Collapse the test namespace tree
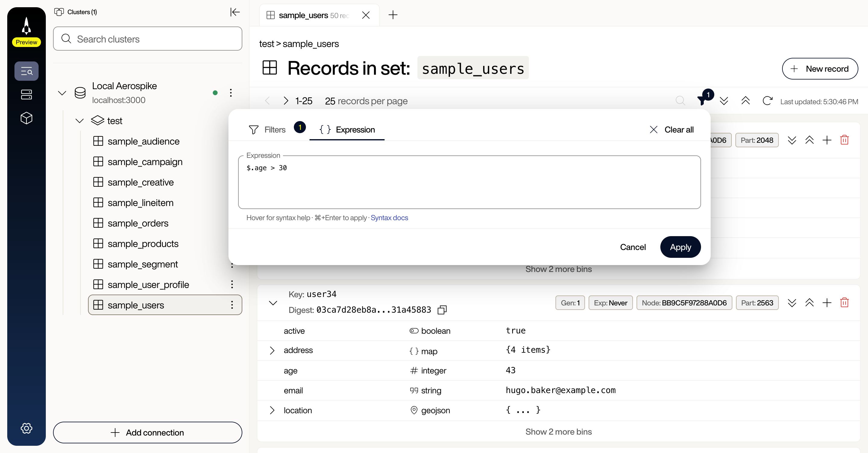Screen dimensions: 868x453 (79, 120)
